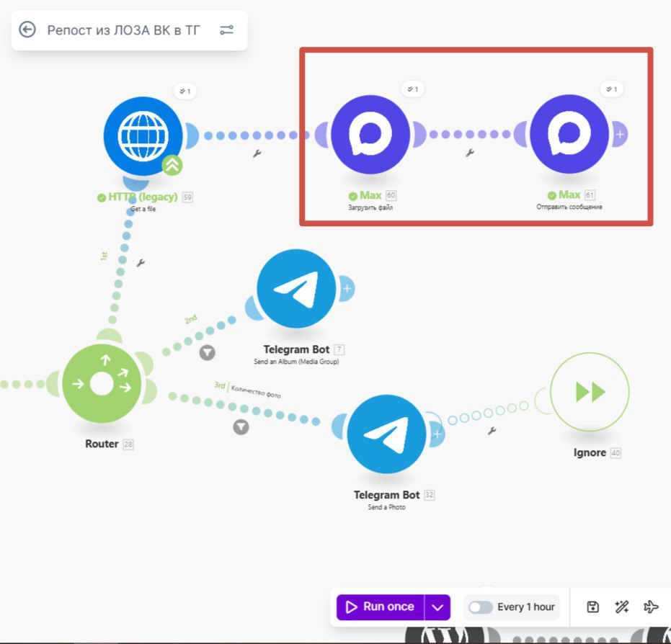Go back using the arrow button
Image resolution: width=671 pixels, height=644 pixels.
point(27,30)
